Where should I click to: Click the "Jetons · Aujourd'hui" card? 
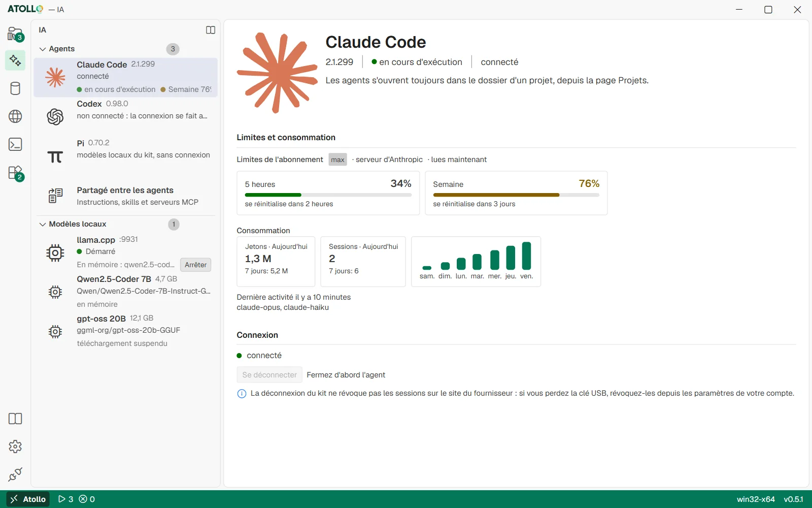[276, 262]
